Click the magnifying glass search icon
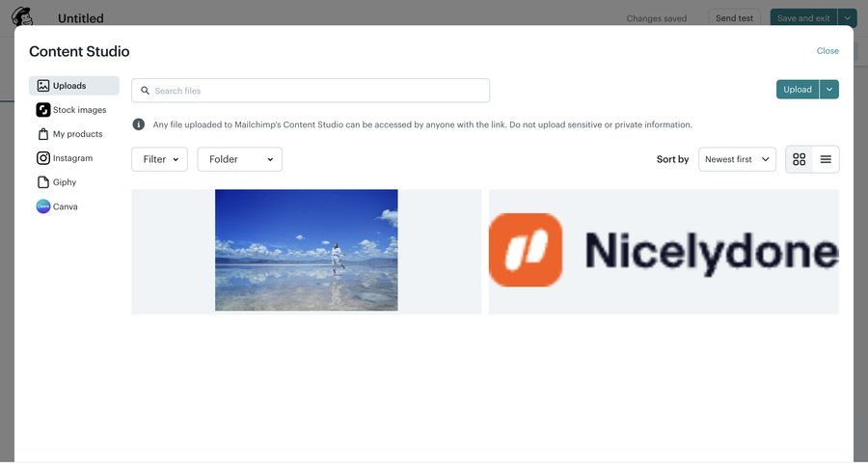The image size is (868, 467). click(145, 91)
